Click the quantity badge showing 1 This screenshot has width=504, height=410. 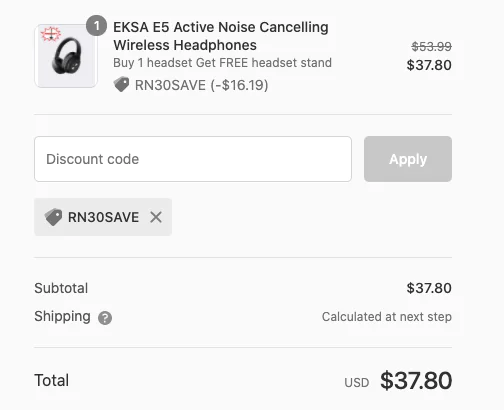pyautogui.click(x=96, y=26)
